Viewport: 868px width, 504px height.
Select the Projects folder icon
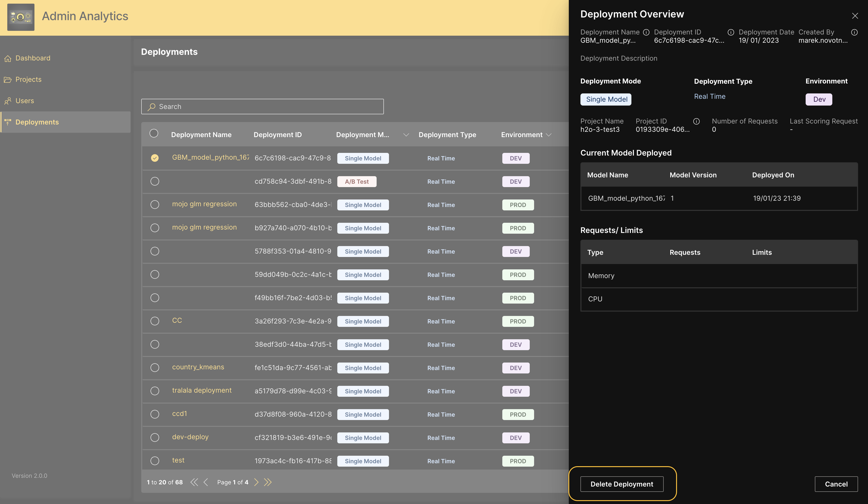[8, 80]
